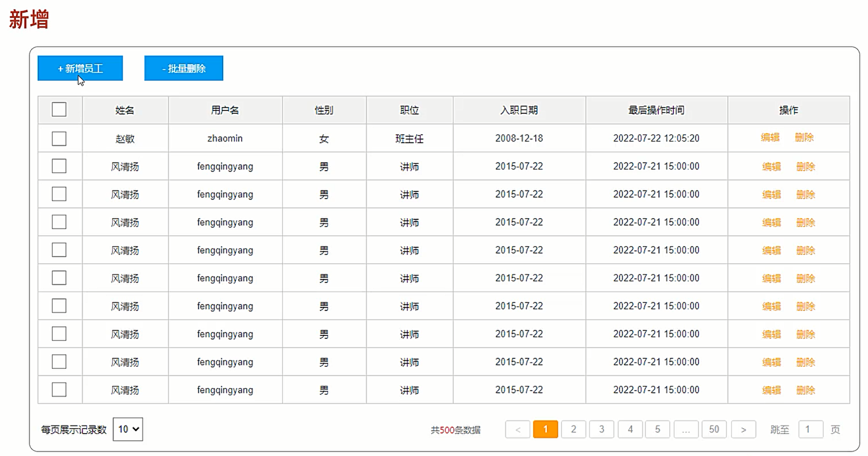Jump to page 50 in pagination
The width and height of the screenshot is (868, 456).
714,429
